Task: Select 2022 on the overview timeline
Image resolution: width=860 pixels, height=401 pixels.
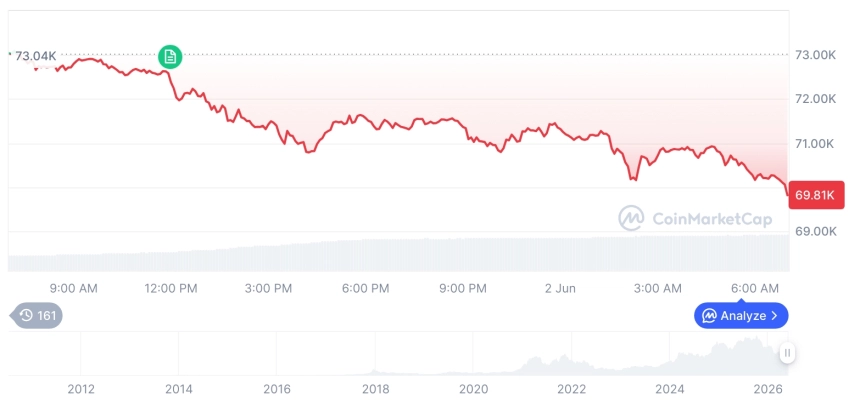Action: coord(572,389)
